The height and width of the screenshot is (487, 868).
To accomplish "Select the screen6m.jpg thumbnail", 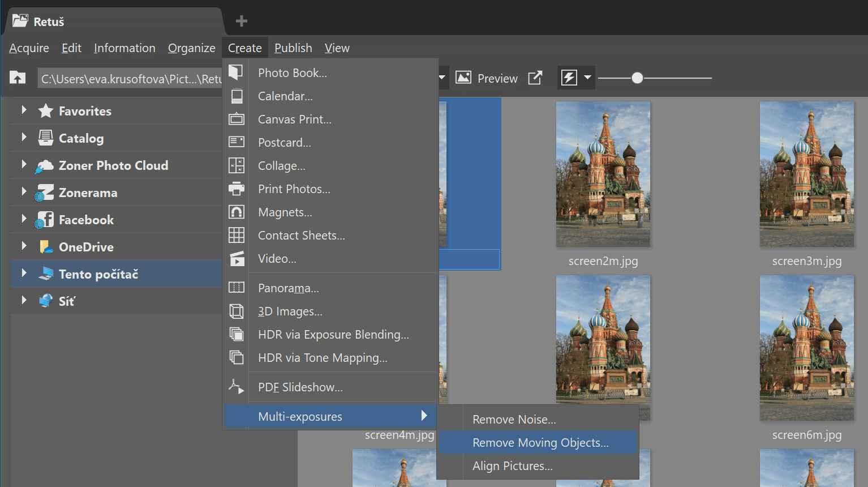I will 807,348.
